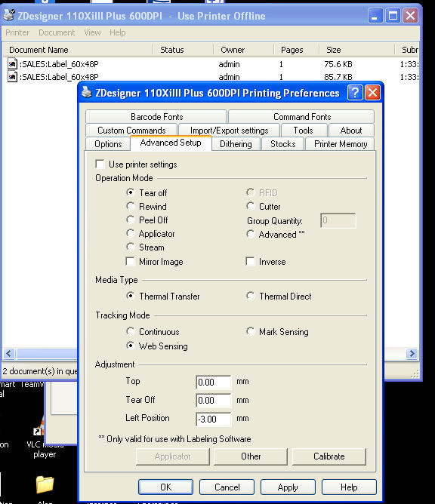The image size is (435, 504).
Task: Open the yellow folder icon on the desktop
Action: pos(45,484)
